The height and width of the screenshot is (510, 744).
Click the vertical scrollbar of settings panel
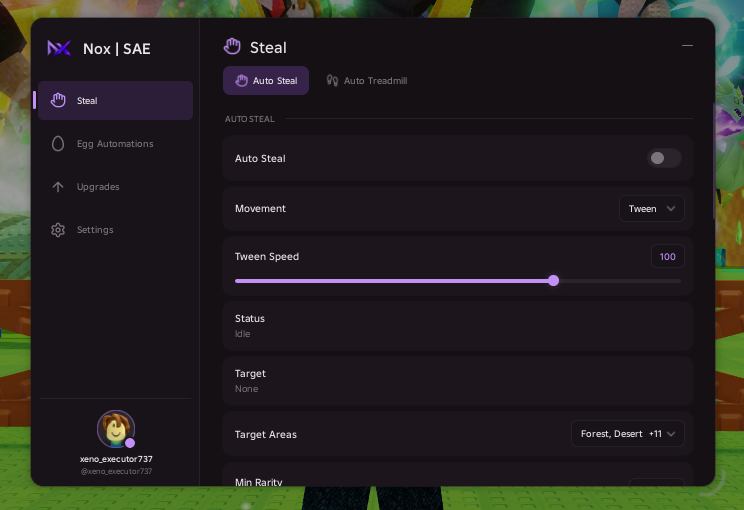[x=714, y=161]
